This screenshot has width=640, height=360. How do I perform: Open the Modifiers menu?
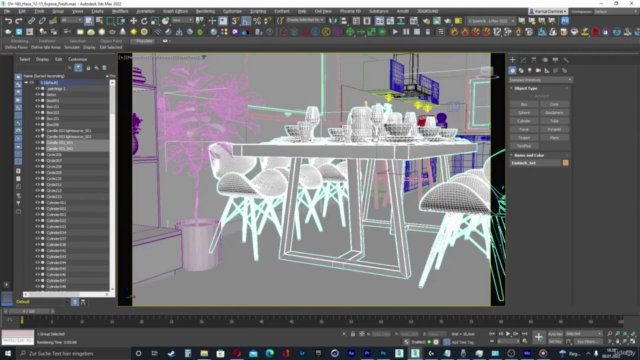coord(120,11)
